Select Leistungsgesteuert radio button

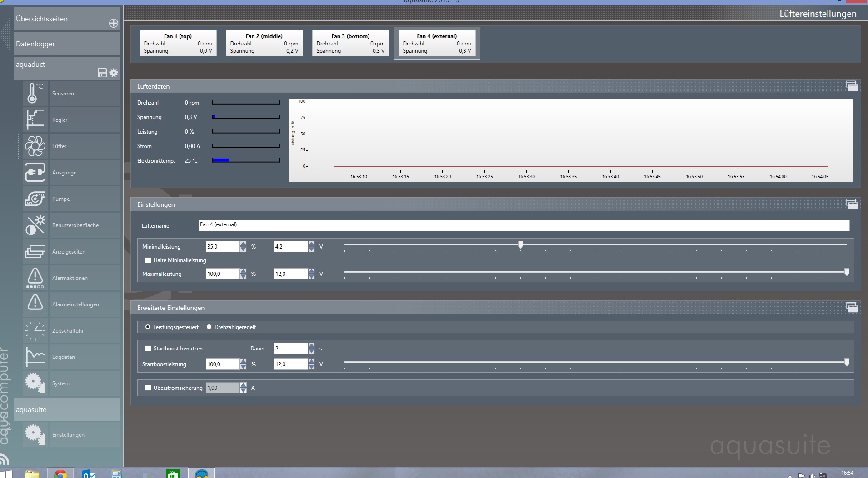click(148, 327)
